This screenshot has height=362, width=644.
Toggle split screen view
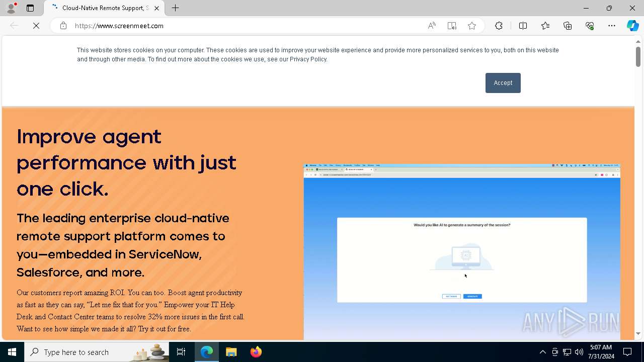[x=523, y=26]
